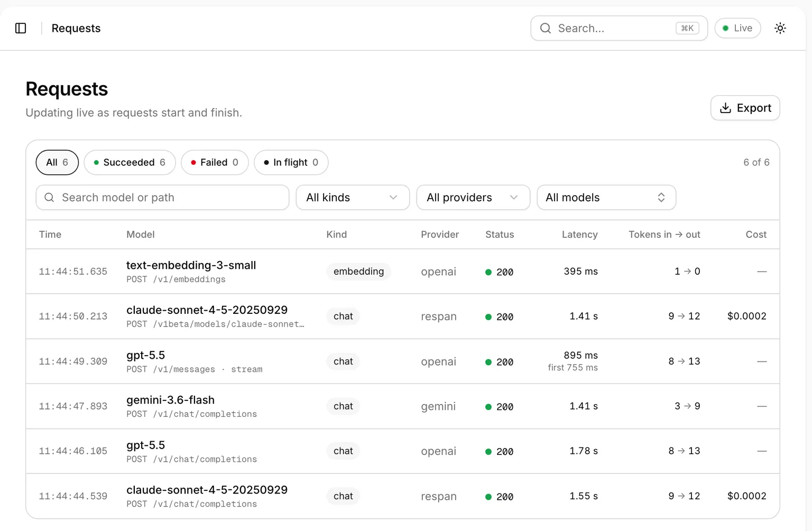Click the Requests breadcrumb in top bar

point(76,28)
